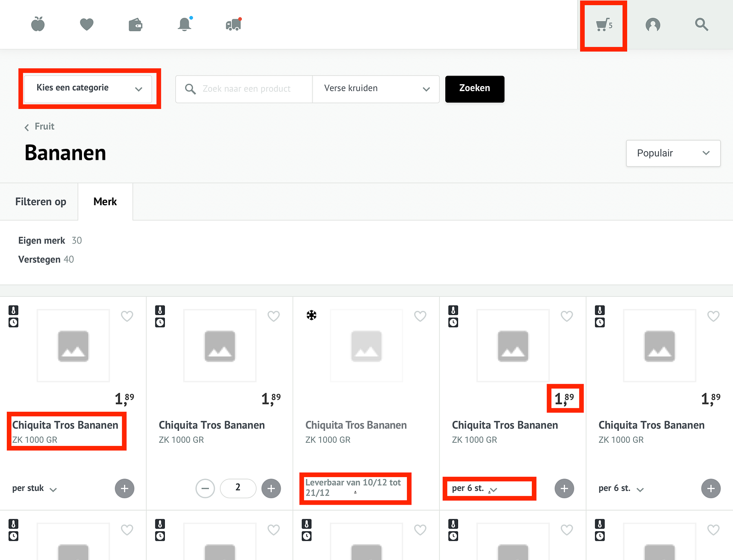Expand 'per 6 st.' selector on fourth card
Image resolution: width=733 pixels, height=560 pixels.
[x=474, y=489]
